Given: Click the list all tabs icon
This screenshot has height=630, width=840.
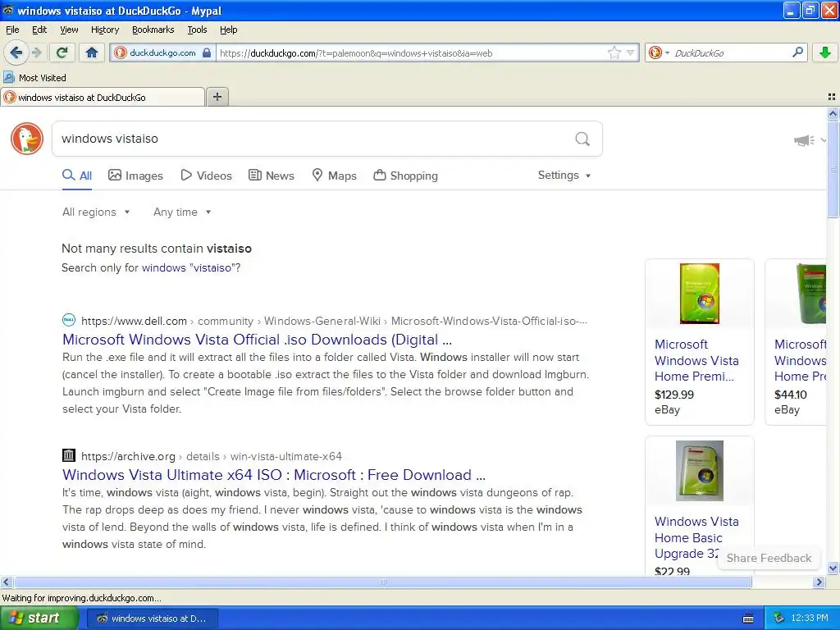Looking at the screenshot, I should (x=832, y=97).
